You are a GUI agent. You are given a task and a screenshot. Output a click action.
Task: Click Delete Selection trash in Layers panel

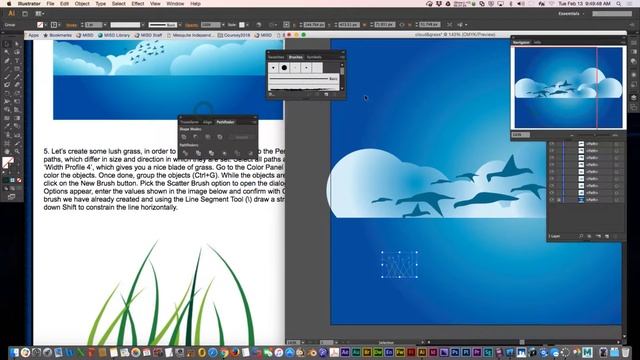pyautogui.click(x=616, y=236)
